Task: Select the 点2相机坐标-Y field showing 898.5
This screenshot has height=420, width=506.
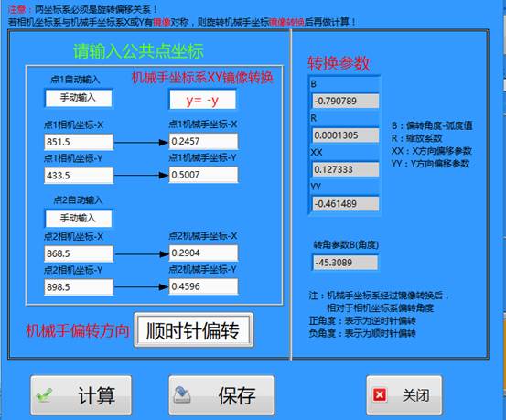Action: click(79, 287)
